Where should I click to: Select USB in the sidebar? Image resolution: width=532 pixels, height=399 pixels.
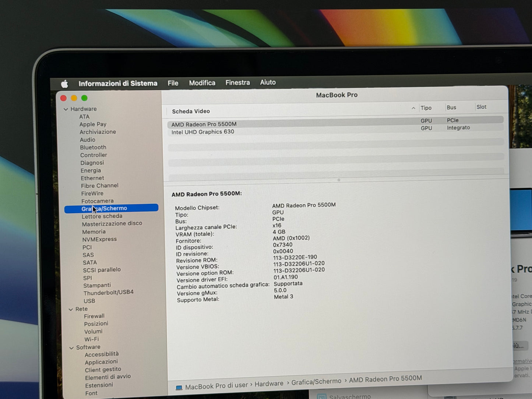point(89,301)
